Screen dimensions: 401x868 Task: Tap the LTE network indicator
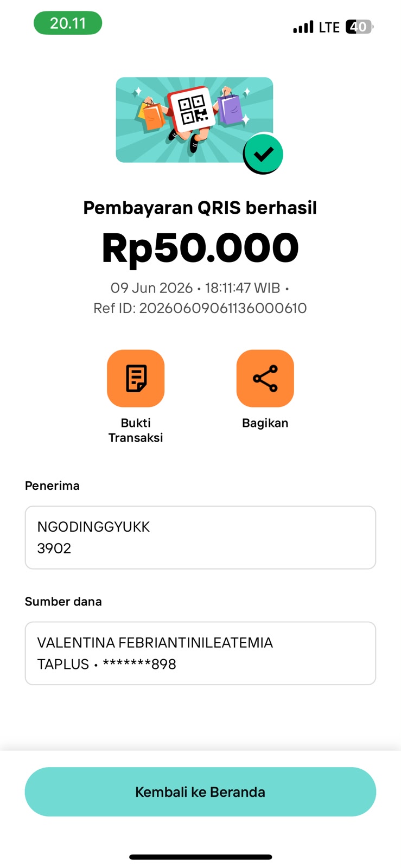[329, 27]
